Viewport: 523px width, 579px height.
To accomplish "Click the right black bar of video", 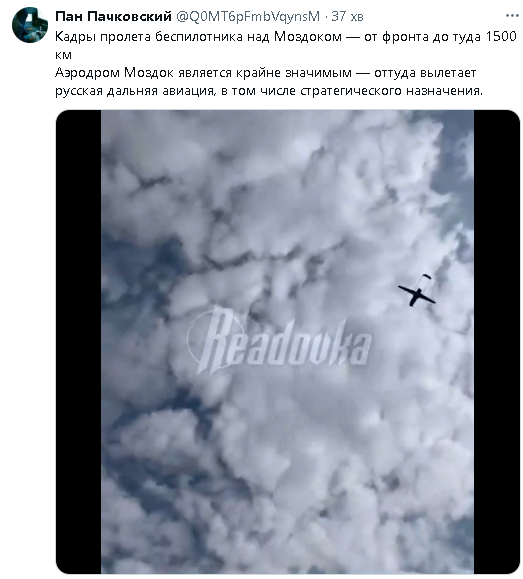I will 497,342.
